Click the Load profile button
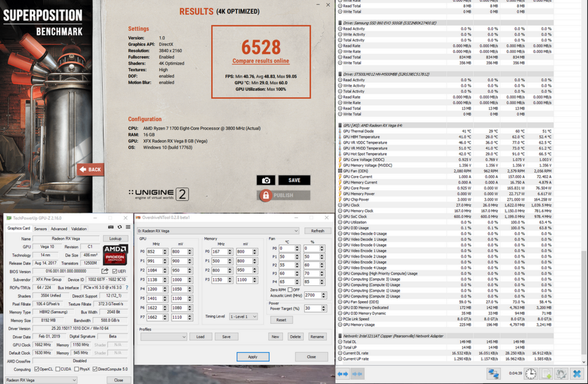588x384 pixels. tap(200, 337)
